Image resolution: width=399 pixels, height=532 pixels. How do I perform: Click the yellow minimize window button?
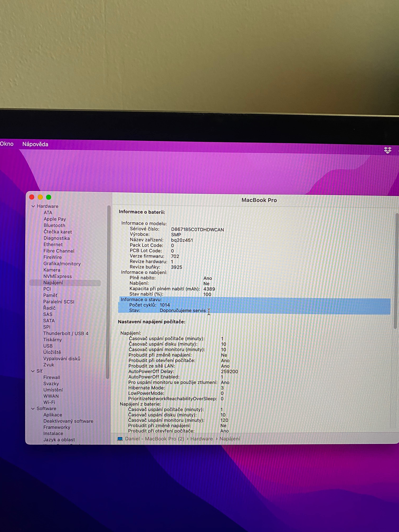[40, 197]
